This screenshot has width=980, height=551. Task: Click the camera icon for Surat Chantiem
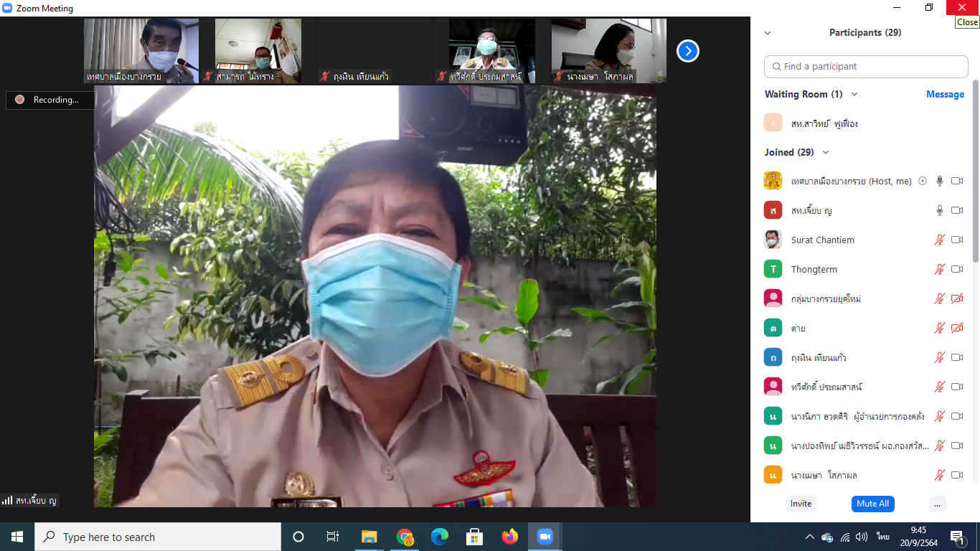[957, 240]
